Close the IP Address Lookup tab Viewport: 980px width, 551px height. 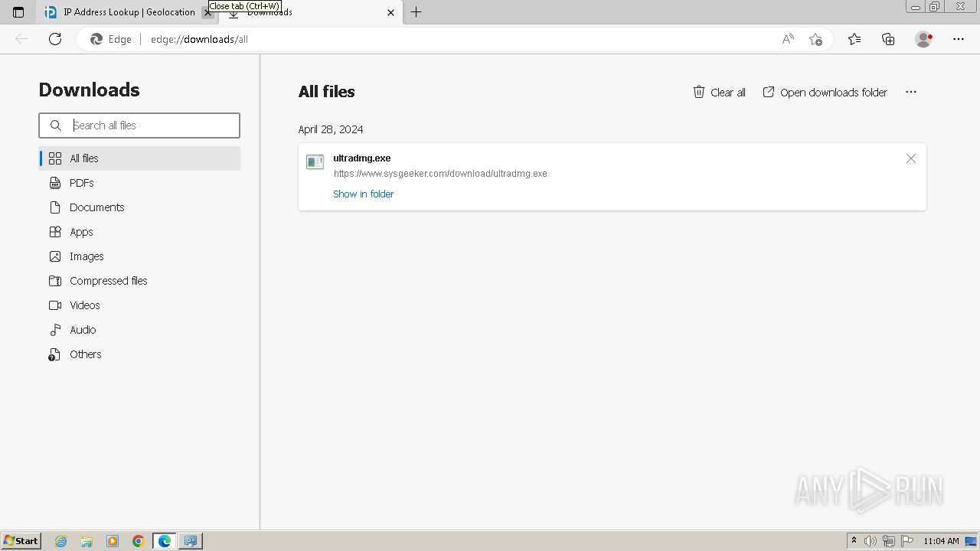(x=207, y=12)
